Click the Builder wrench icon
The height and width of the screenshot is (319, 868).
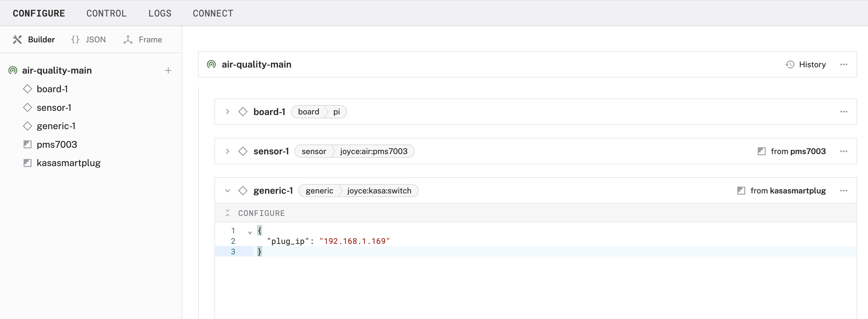(x=17, y=40)
